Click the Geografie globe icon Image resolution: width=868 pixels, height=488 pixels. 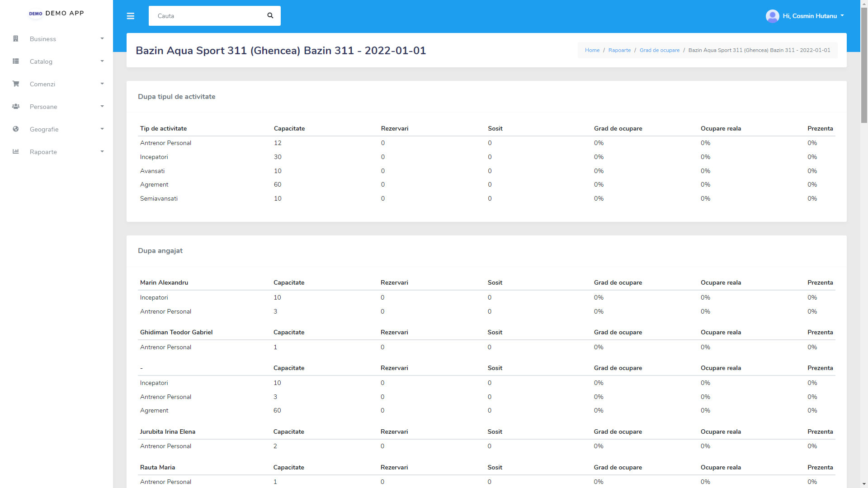click(x=16, y=129)
